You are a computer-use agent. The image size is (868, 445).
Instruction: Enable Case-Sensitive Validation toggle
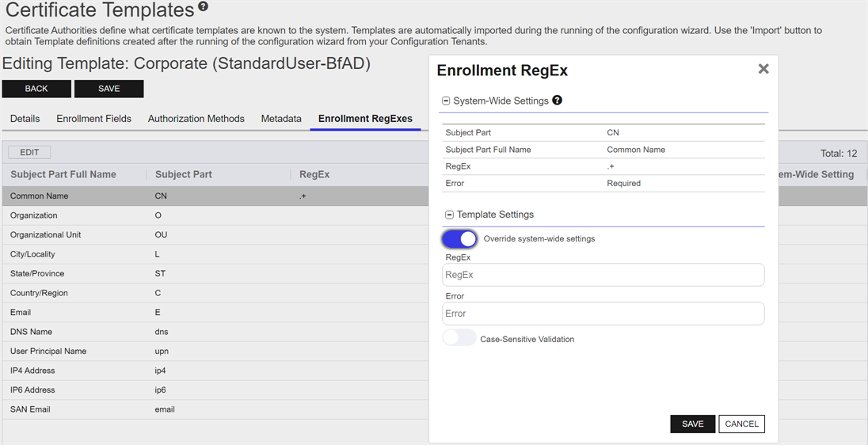click(x=460, y=339)
